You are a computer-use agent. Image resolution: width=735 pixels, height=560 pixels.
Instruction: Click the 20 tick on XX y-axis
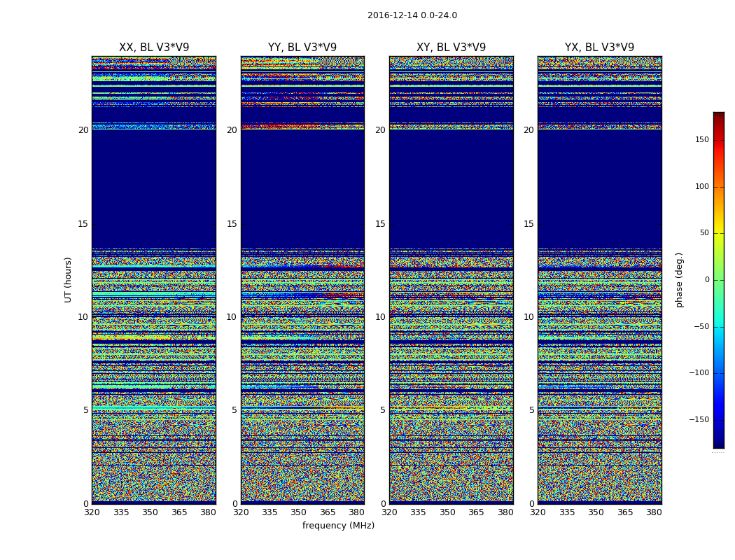pyautogui.click(x=83, y=130)
